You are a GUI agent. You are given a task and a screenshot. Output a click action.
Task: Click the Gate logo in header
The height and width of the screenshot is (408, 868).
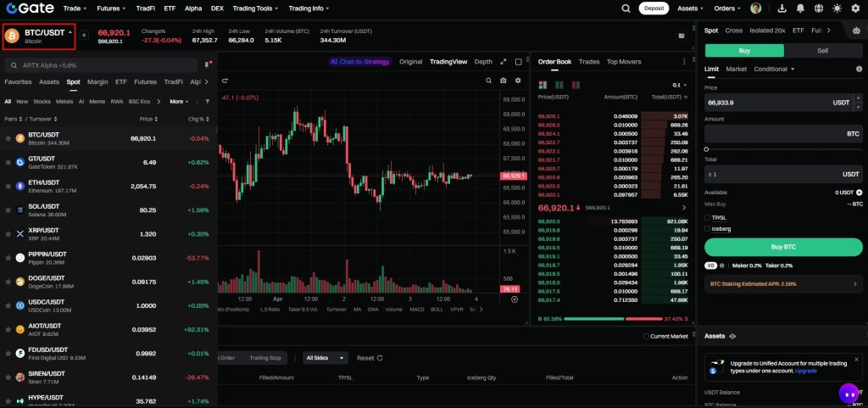(30, 8)
